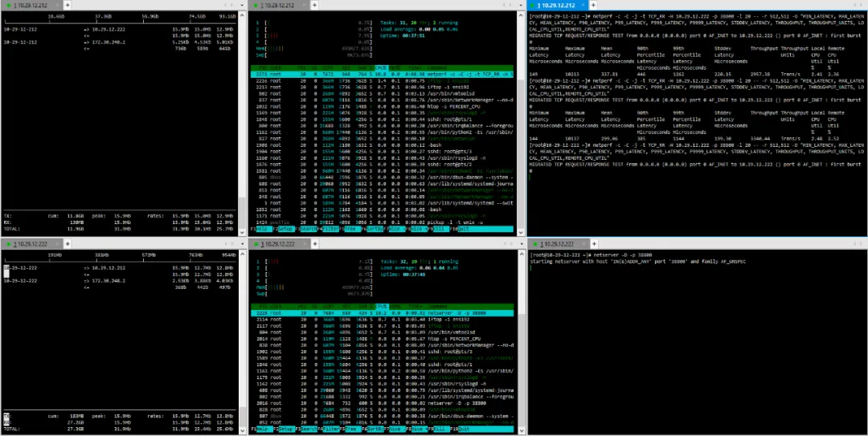Click scrollbar down arrow in 10.29.12.222 htop pane
Screen dimensions: 868x436
coord(520,431)
